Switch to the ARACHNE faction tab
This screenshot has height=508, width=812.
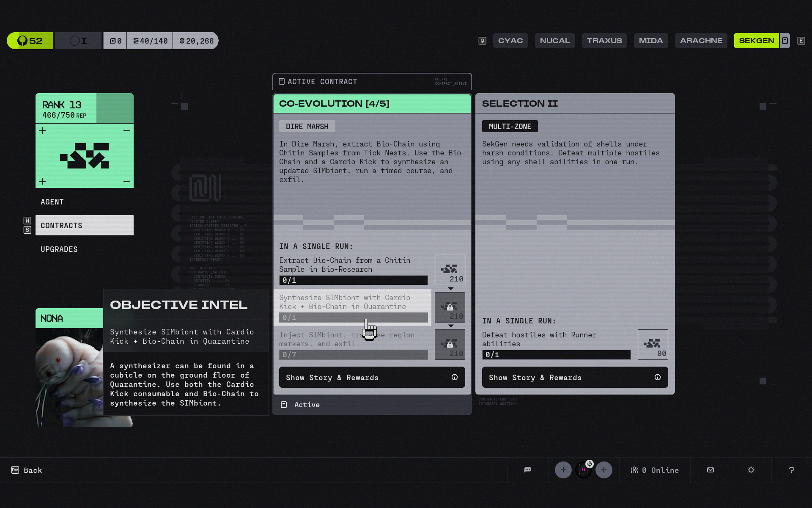pyautogui.click(x=701, y=41)
